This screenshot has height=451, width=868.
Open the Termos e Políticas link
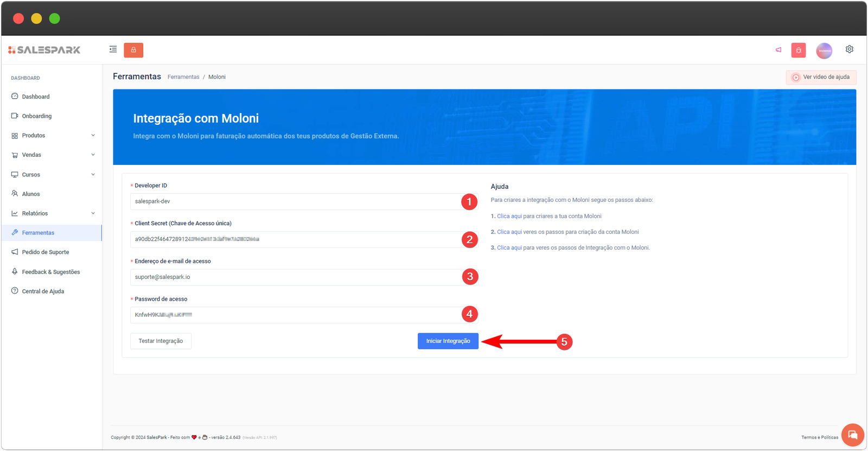coord(819,437)
